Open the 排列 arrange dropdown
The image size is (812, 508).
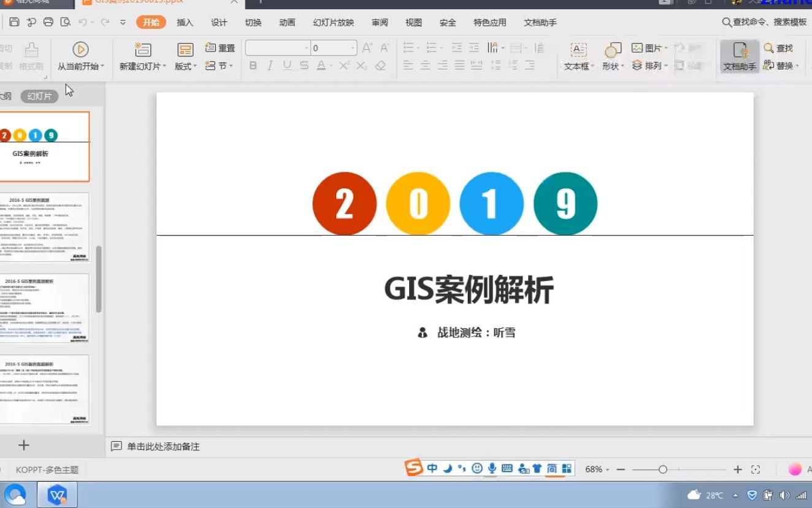pyautogui.click(x=649, y=66)
